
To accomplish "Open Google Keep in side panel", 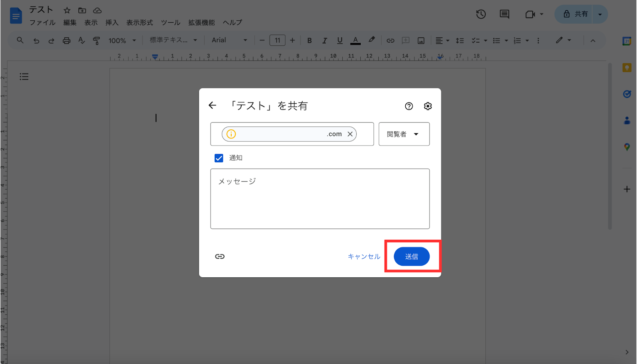I will click(x=627, y=68).
